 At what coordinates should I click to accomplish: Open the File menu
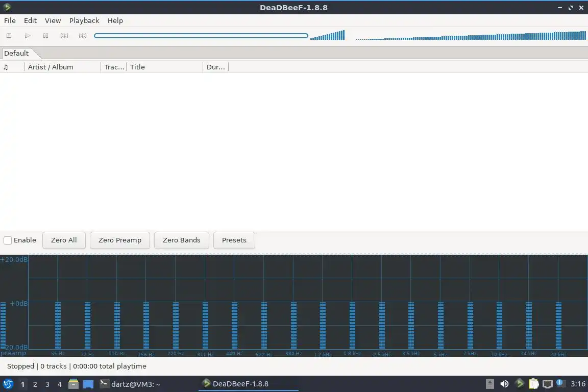[x=10, y=20]
